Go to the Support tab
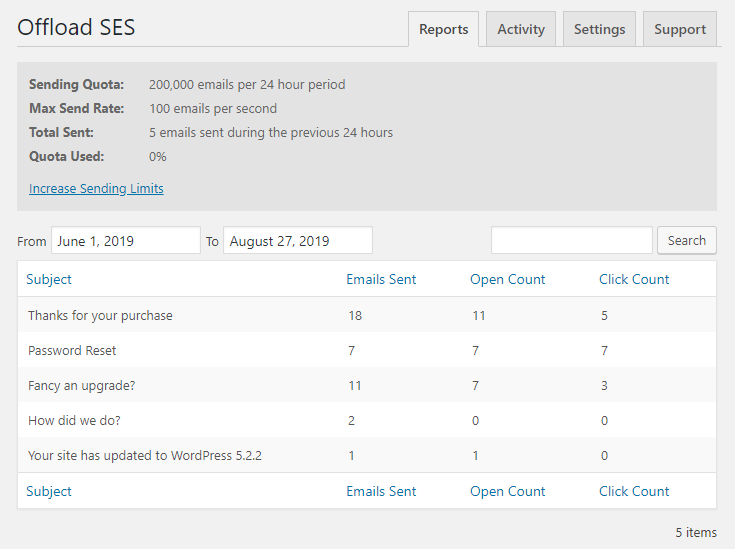 pyautogui.click(x=680, y=29)
